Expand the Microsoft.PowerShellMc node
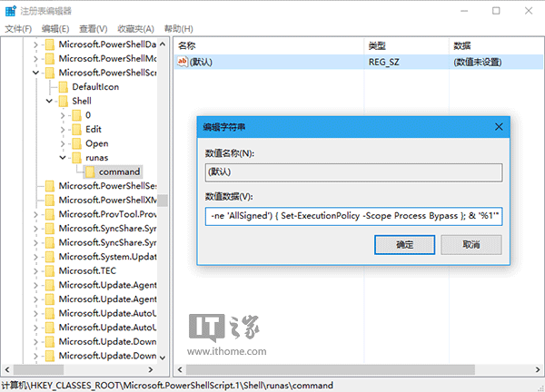 pyautogui.click(x=35, y=59)
